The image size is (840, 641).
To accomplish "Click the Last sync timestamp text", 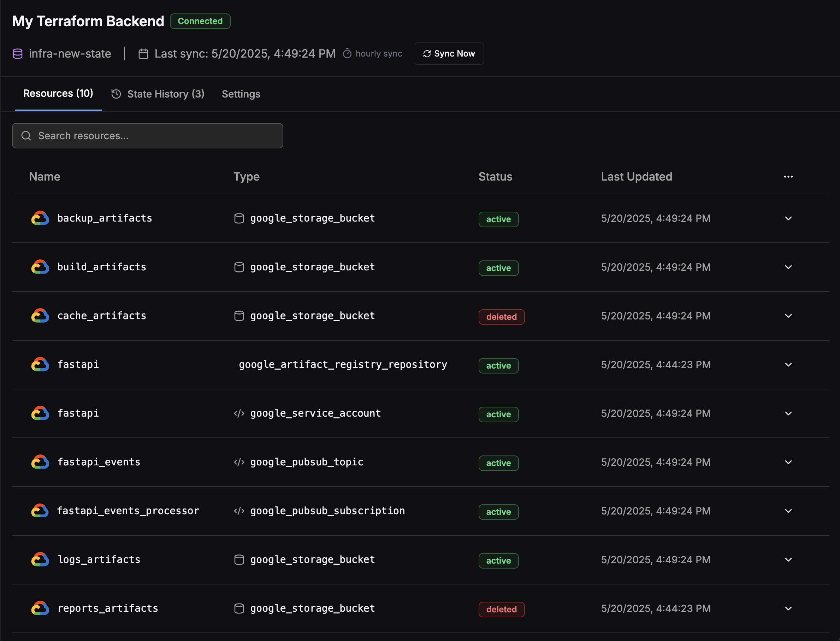I will pyautogui.click(x=245, y=54).
